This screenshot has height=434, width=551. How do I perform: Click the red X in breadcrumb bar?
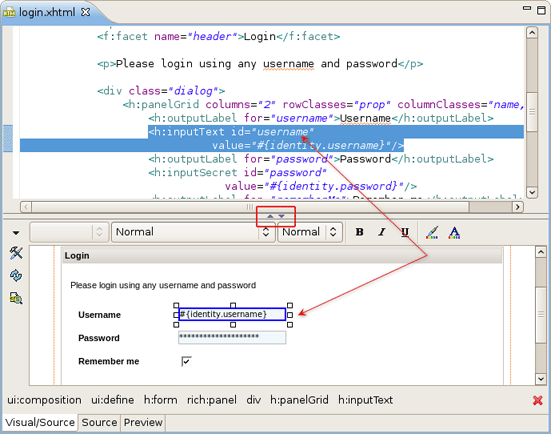pyautogui.click(x=538, y=400)
